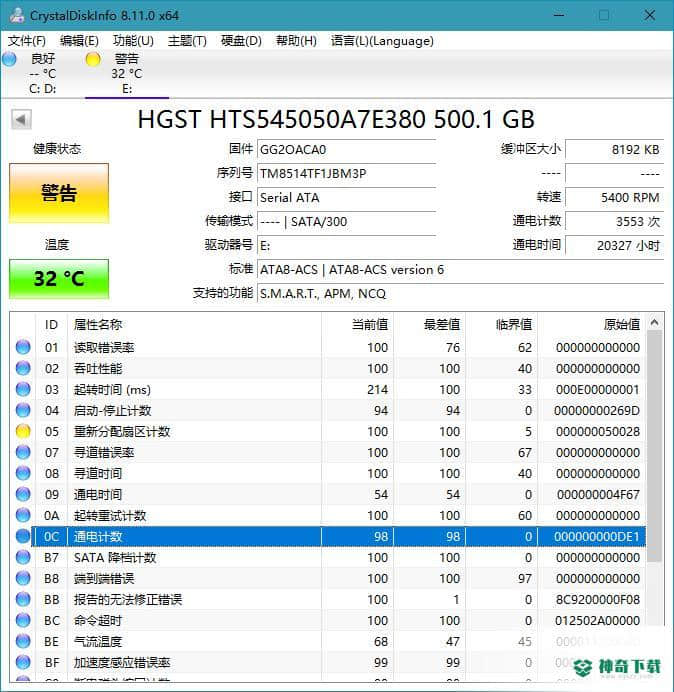This screenshot has width=674, height=692.
Task: Click the green 32 °C temperature button
Action: click(59, 279)
